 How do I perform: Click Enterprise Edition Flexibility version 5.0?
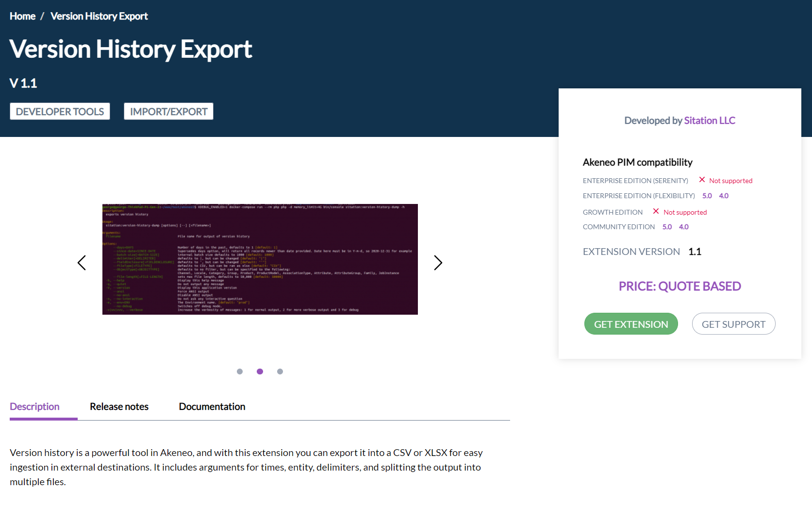[707, 196]
